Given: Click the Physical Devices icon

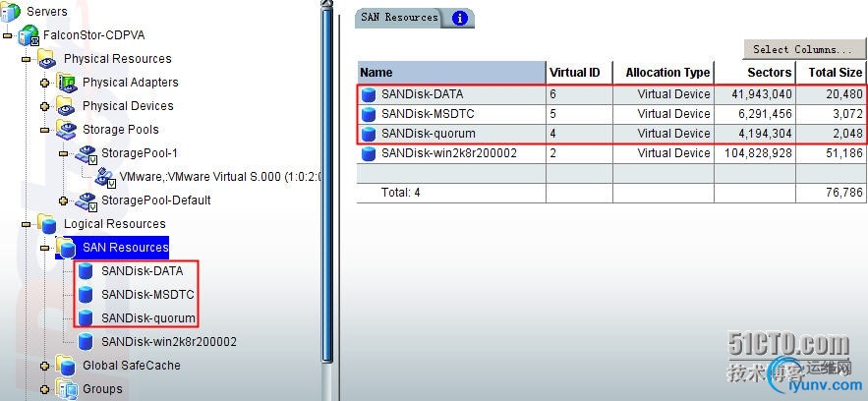Looking at the screenshot, I should click(66, 106).
